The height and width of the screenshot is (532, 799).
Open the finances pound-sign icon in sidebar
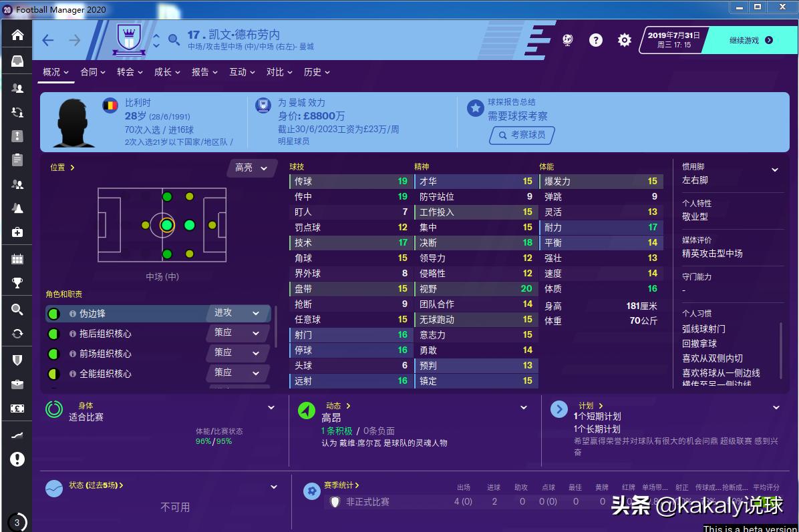click(17, 409)
